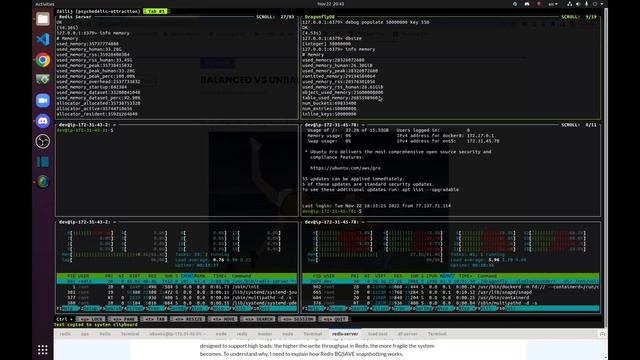
Task: Select the /usr/bin/containerd process row
Action: (x=451, y=298)
